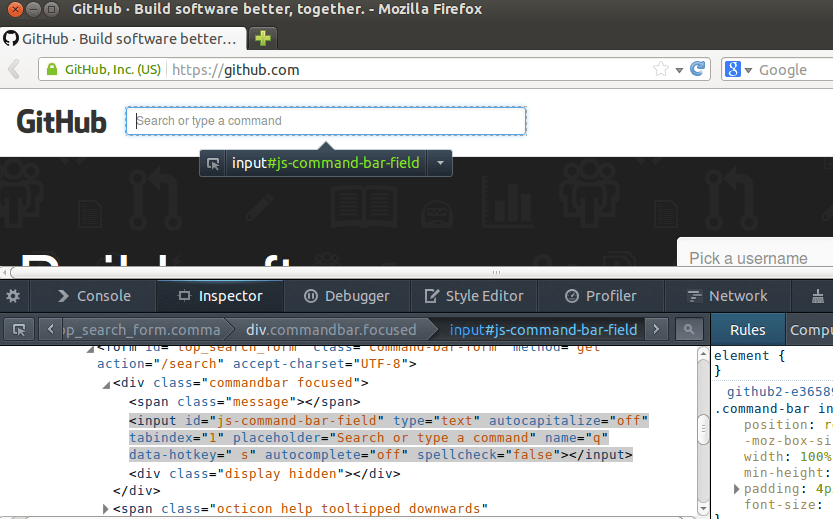The image size is (833, 519).
Task: Switch to the Debugger tab
Action: 346,296
